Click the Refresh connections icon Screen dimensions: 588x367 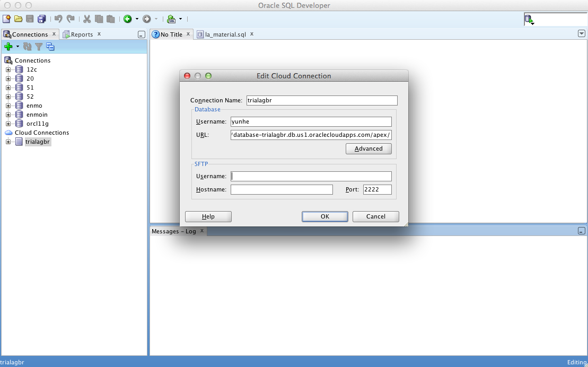click(x=27, y=47)
